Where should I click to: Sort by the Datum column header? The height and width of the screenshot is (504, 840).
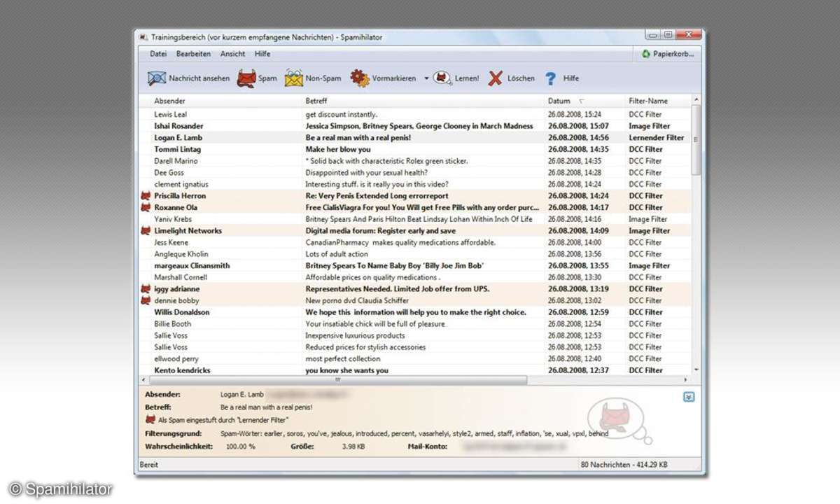pyautogui.click(x=584, y=101)
